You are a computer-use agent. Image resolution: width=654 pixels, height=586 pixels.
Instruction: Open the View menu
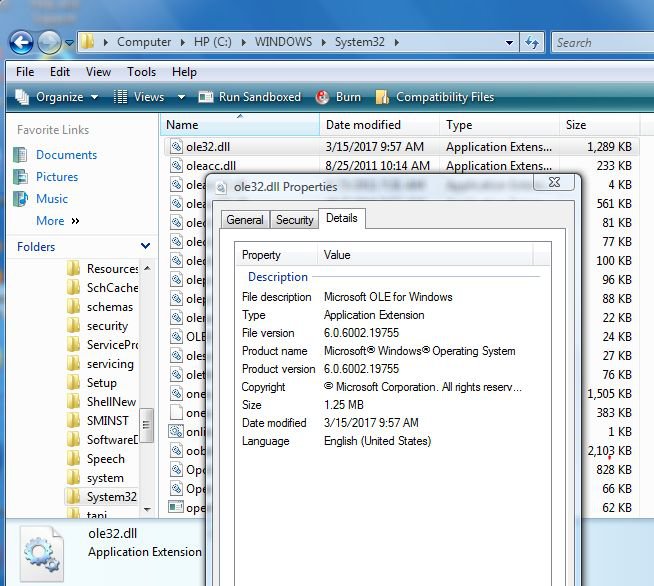coord(98,72)
